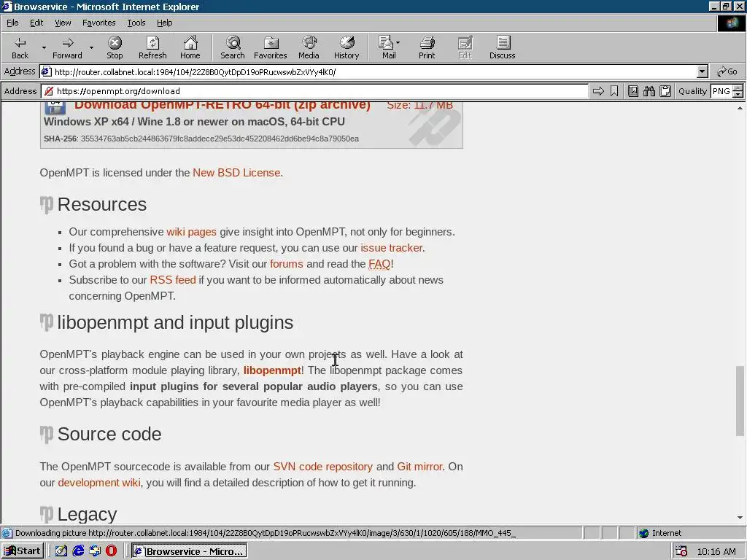This screenshot has height=560, width=747.
Task: Click the SHA-256 hash text
Action: tap(220, 139)
